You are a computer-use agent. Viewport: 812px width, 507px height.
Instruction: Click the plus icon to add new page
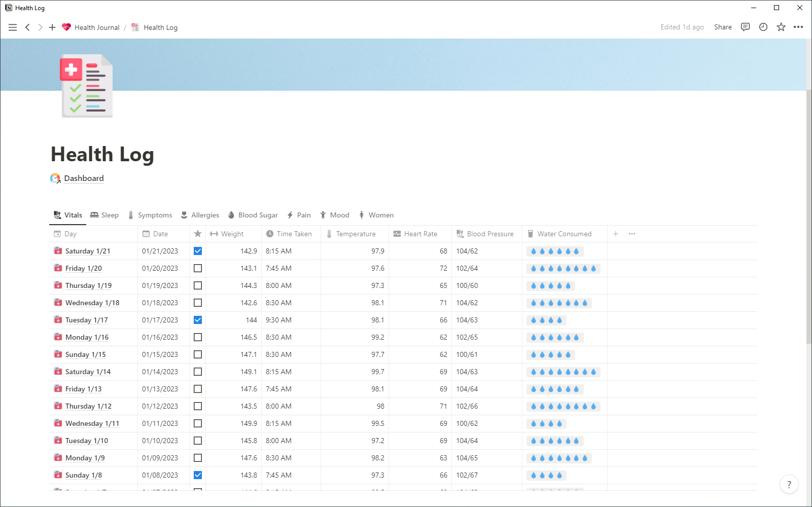tap(52, 27)
